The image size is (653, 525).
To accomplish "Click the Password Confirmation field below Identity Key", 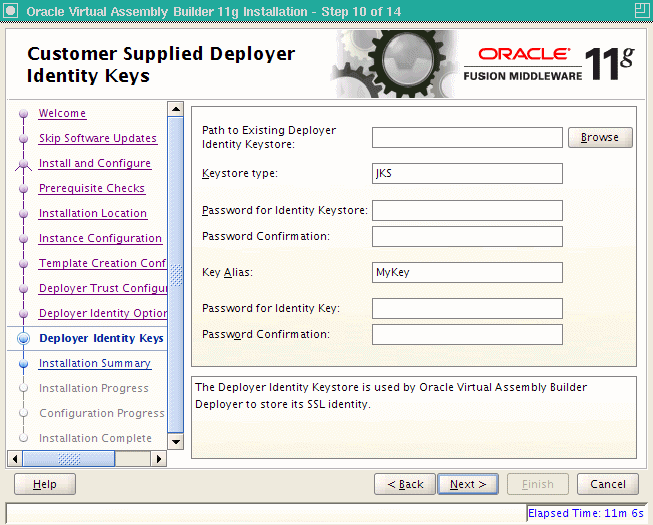I will tap(467, 334).
